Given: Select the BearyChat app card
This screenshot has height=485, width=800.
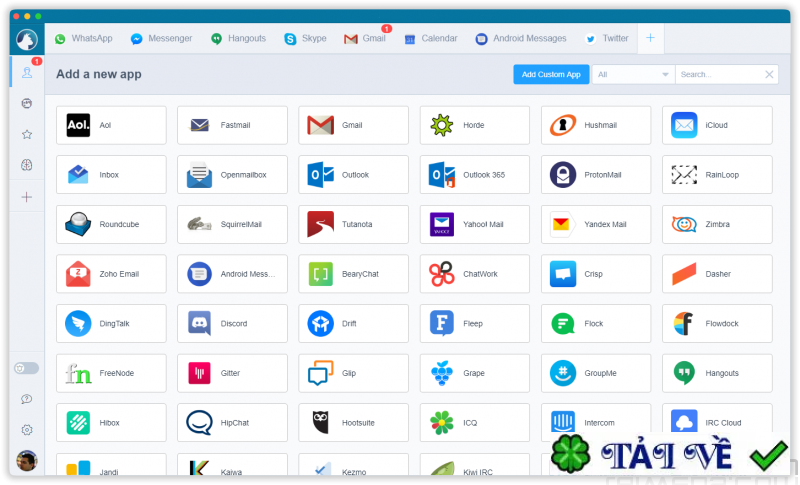Looking at the screenshot, I should (354, 274).
